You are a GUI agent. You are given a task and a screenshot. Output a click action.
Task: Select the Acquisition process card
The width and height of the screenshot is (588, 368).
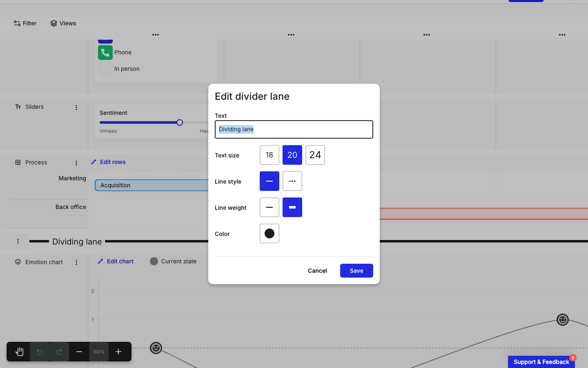point(152,185)
